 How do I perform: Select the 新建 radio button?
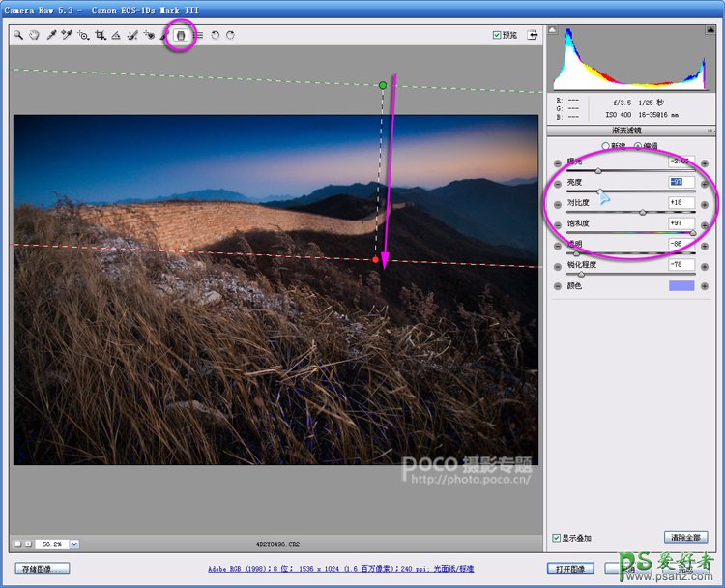coord(606,146)
